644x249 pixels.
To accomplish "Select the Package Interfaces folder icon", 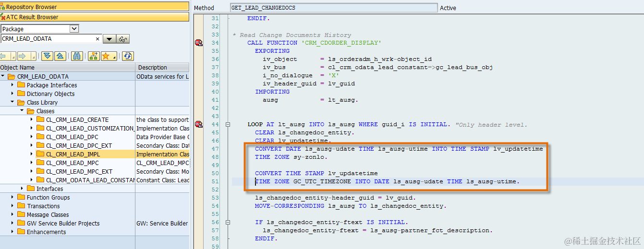I will 21,85.
